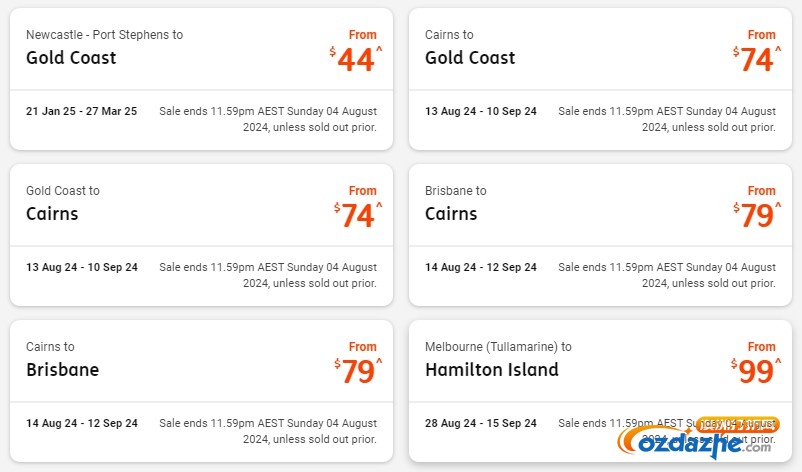Select the $44 fare price
The height and width of the screenshot is (472, 802).
pos(356,59)
